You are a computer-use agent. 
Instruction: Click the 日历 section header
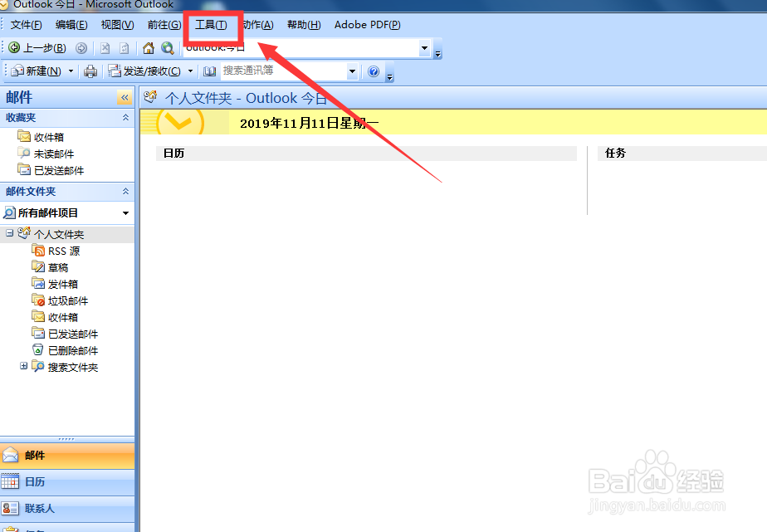point(366,154)
